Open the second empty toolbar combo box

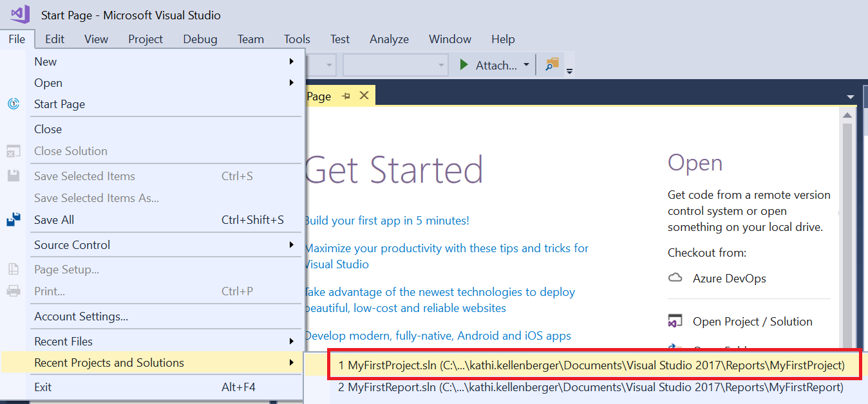click(395, 65)
